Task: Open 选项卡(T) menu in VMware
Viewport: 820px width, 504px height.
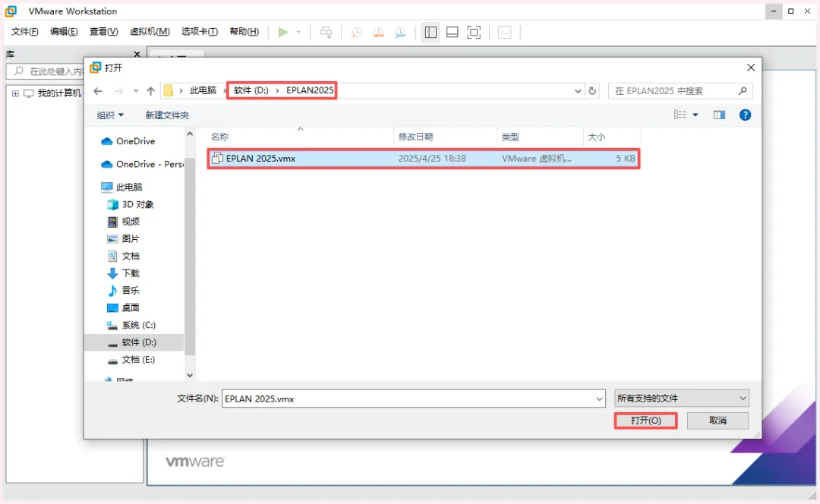Action: tap(199, 32)
